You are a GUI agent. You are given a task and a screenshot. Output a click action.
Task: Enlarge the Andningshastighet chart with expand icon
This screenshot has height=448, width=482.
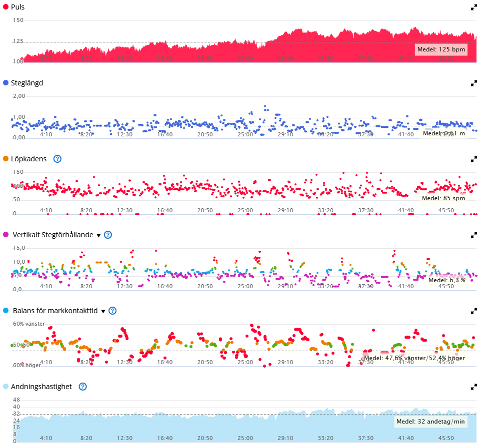(x=473, y=387)
